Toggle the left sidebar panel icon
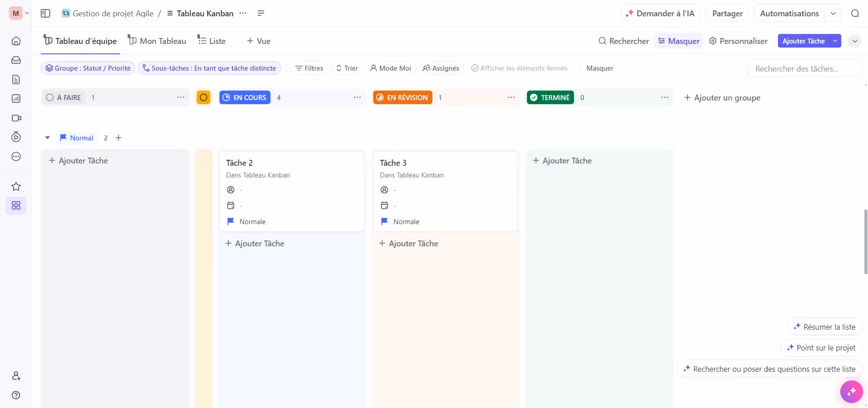Image resolution: width=868 pixels, height=408 pixels. coord(45,14)
